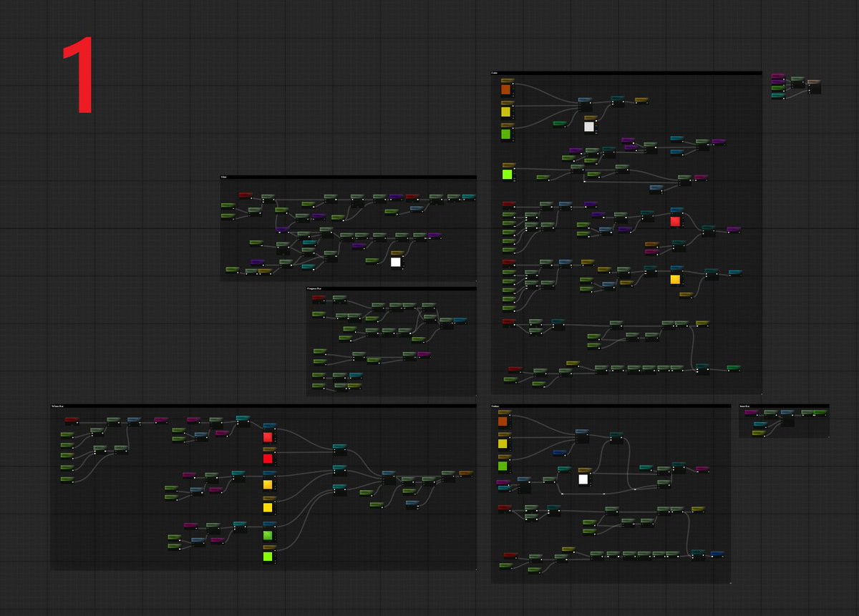
Task: Select the orange color node in the Color group
Action: 506,87
